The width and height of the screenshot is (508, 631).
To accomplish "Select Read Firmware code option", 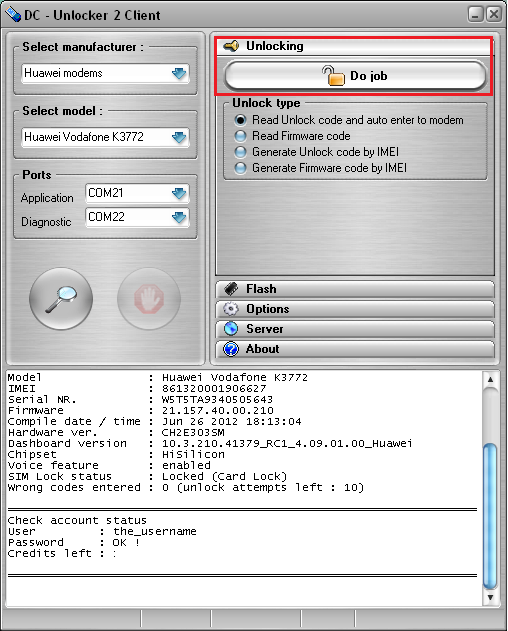I will tap(240, 136).
